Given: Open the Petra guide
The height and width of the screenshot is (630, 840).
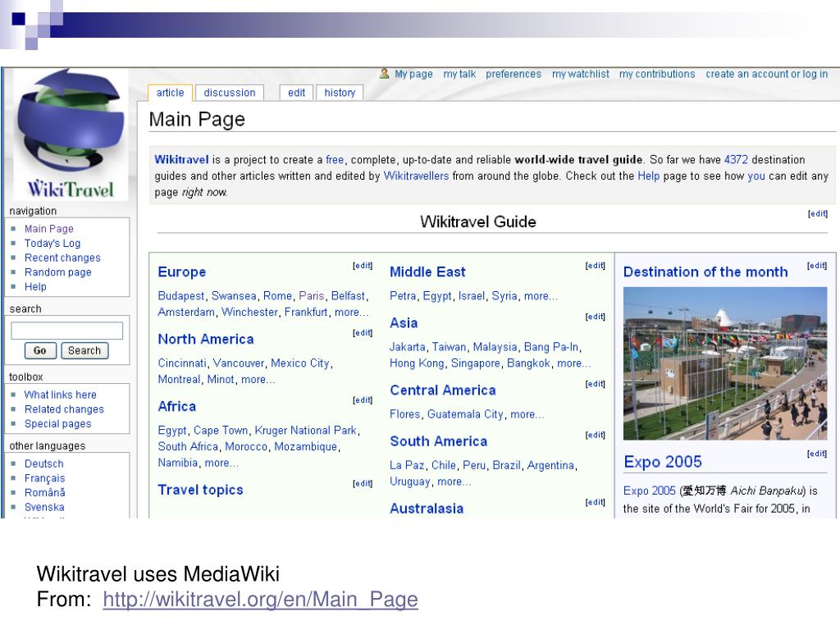Looking at the screenshot, I should click(x=403, y=295).
